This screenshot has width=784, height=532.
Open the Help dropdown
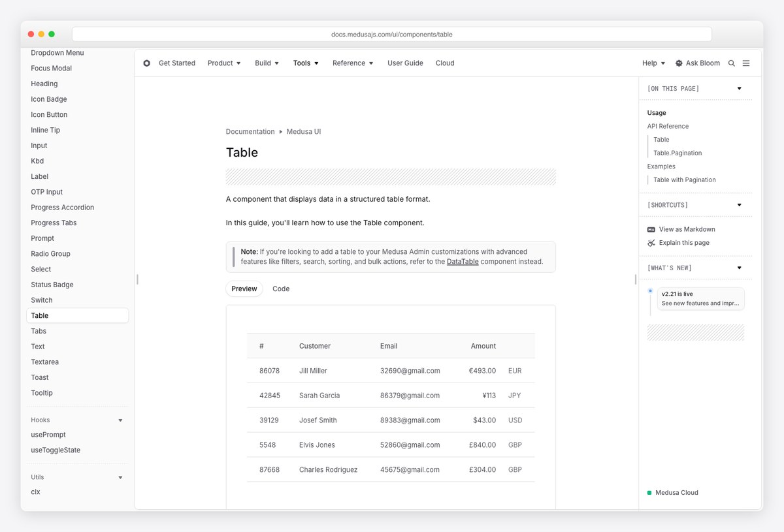(x=653, y=63)
